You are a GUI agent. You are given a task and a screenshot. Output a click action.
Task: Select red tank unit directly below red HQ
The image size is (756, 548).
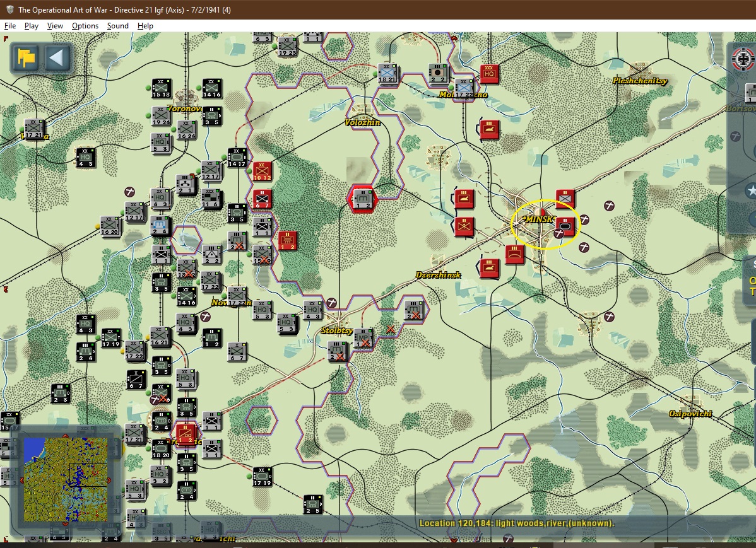coord(489,129)
